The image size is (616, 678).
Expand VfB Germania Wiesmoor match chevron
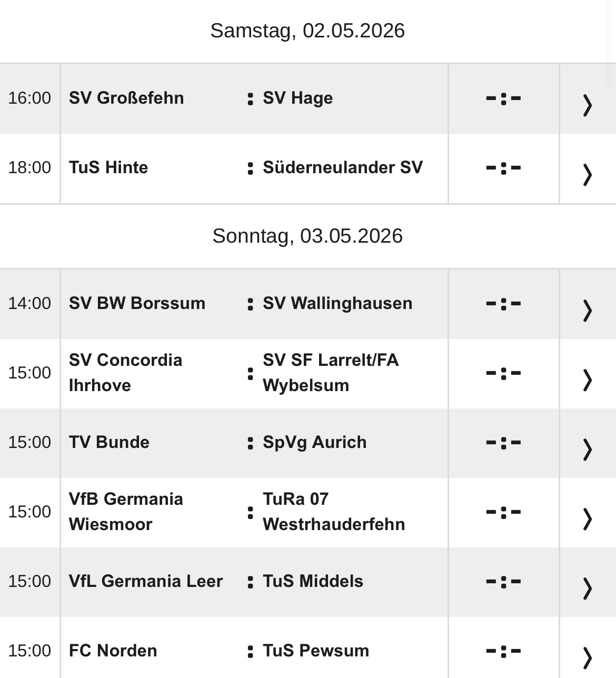pos(588,519)
